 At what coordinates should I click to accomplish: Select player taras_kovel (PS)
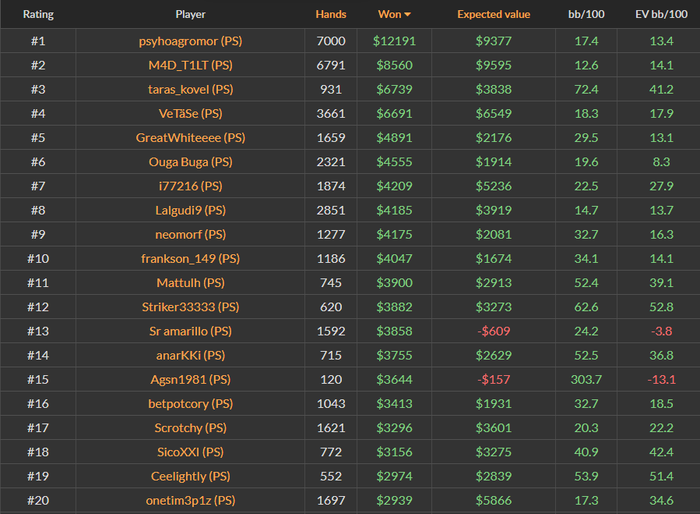click(190, 89)
